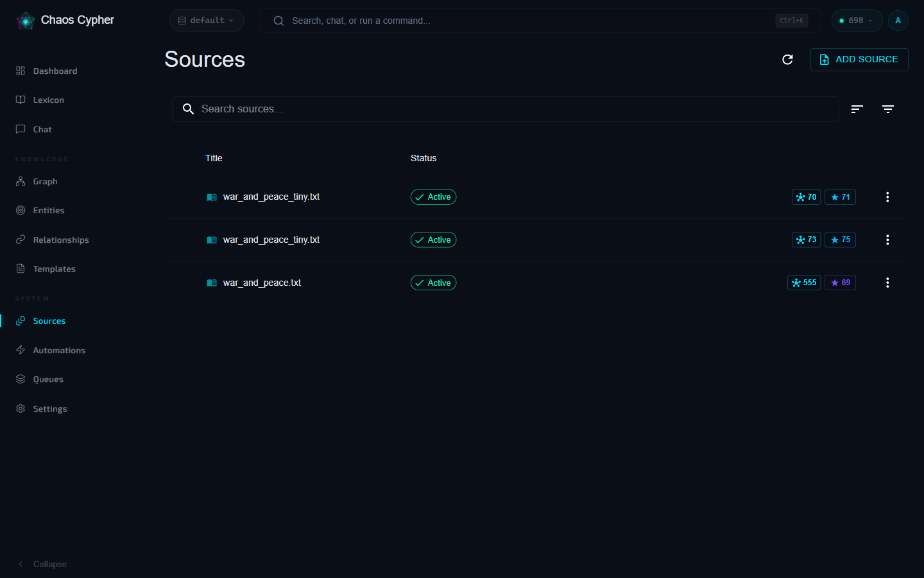Refresh the sources list

pos(788,60)
